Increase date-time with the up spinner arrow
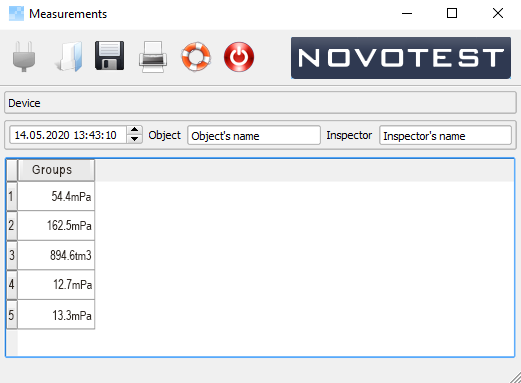The width and height of the screenshot is (521, 383). pos(135,130)
